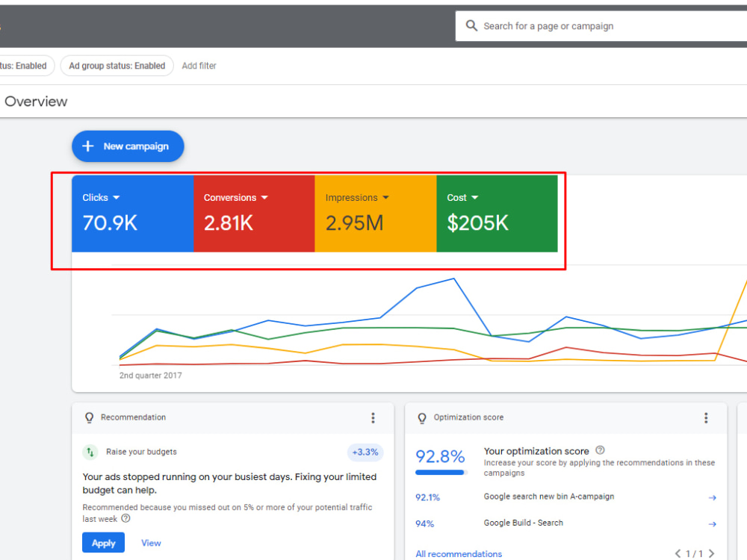This screenshot has width=747, height=560.
Task: Open the Clicks metric dropdown
Action: (x=101, y=198)
